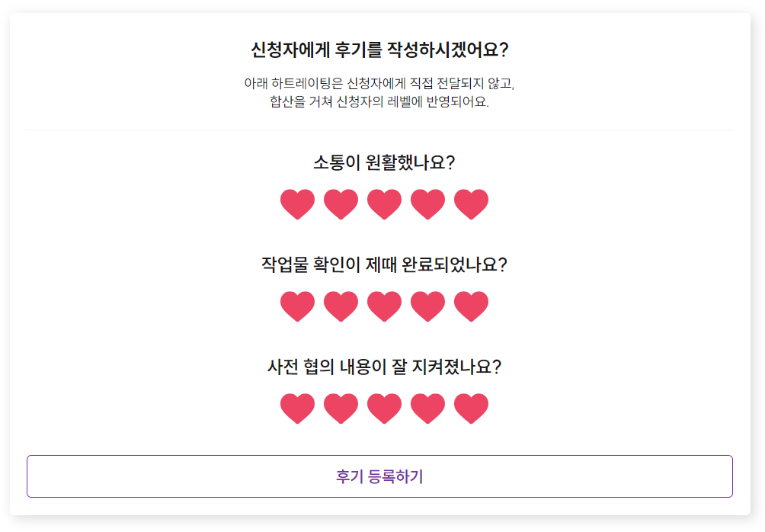This screenshot has width=765, height=532.
Task: Click the 소통이 원활했나요 question label
Action: (x=384, y=162)
